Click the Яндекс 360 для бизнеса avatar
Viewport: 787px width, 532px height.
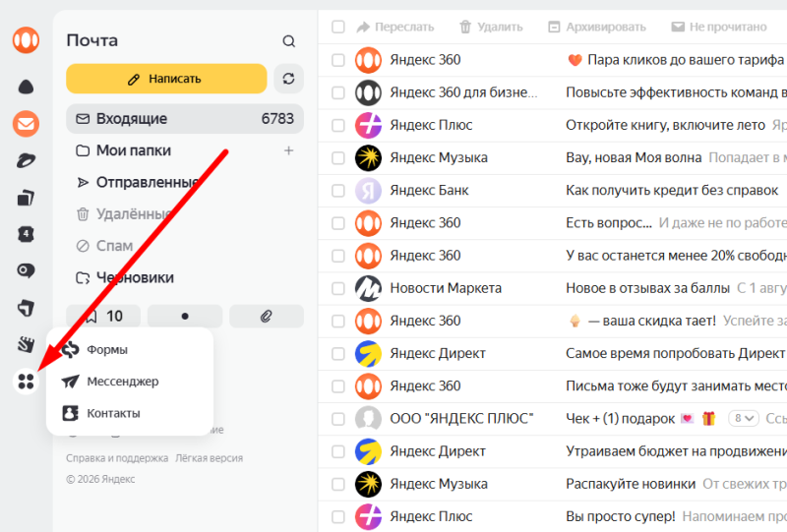click(368, 92)
